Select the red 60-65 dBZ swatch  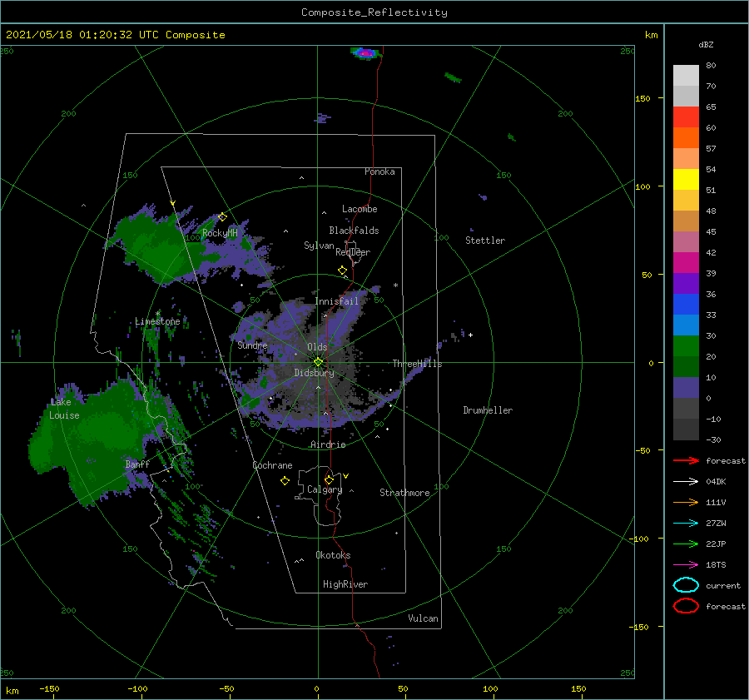tap(686, 117)
